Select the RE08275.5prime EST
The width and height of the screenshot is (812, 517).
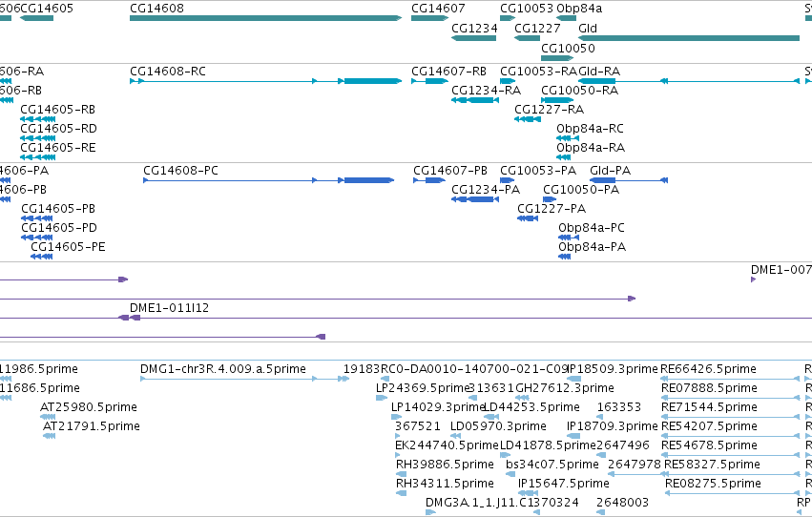pyautogui.click(x=733, y=494)
